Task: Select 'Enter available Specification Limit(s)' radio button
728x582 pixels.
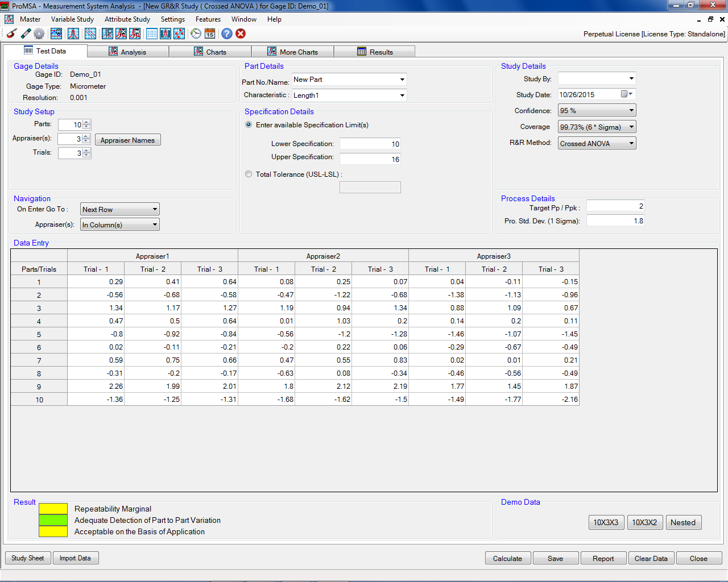Action: click(249, 124)
